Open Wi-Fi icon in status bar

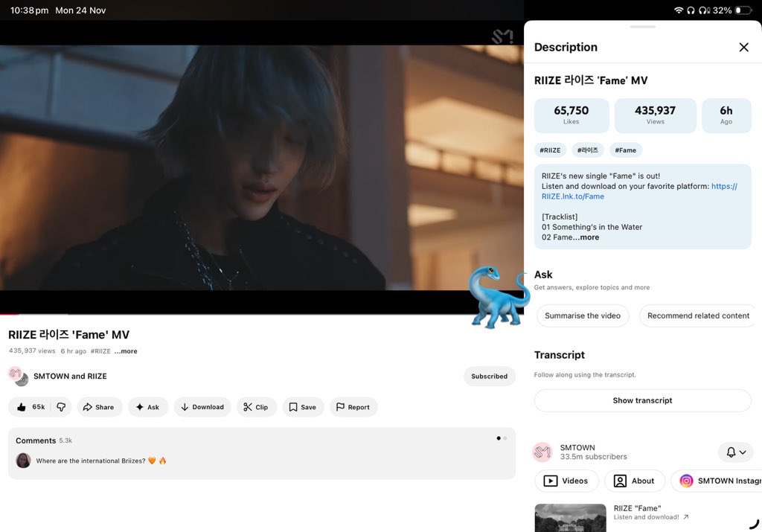679,10
